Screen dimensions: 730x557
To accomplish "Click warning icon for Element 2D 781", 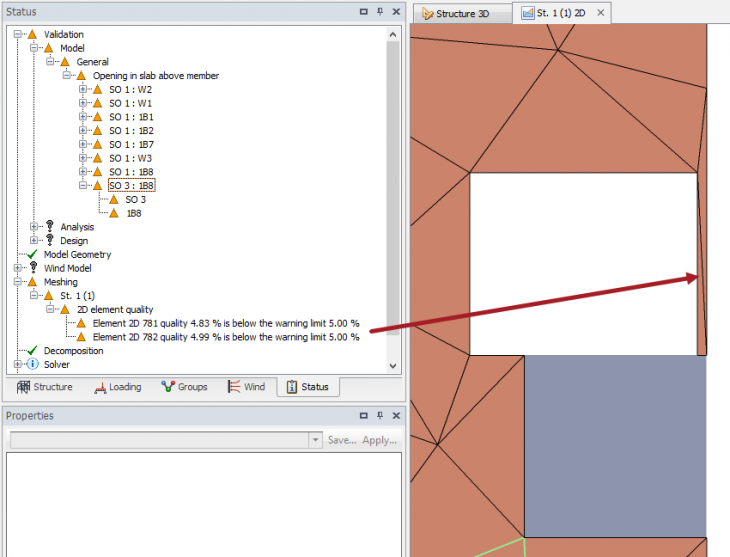I will tap(81, 323).
